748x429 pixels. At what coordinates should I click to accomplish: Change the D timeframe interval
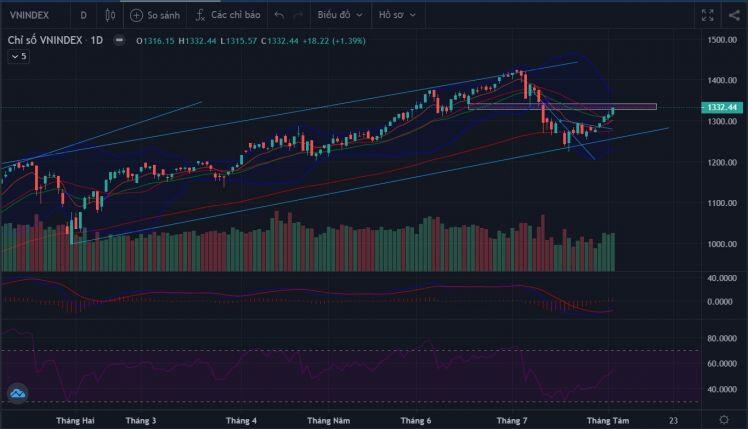83,15
